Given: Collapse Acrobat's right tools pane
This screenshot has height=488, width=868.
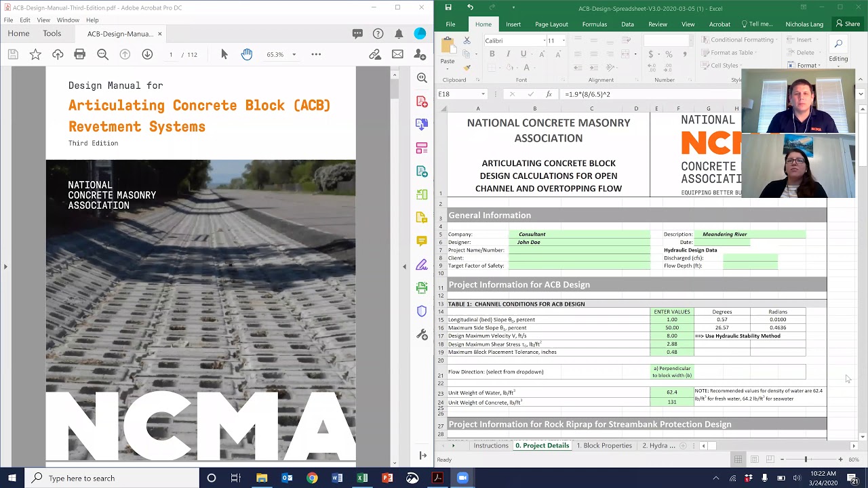Looking at the screenshot, I should pos(422,455).
